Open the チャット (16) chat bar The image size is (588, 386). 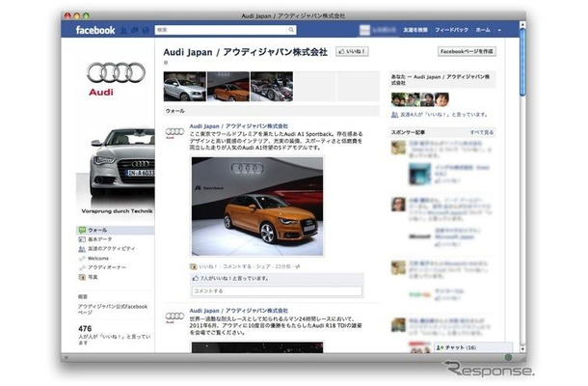473,347
